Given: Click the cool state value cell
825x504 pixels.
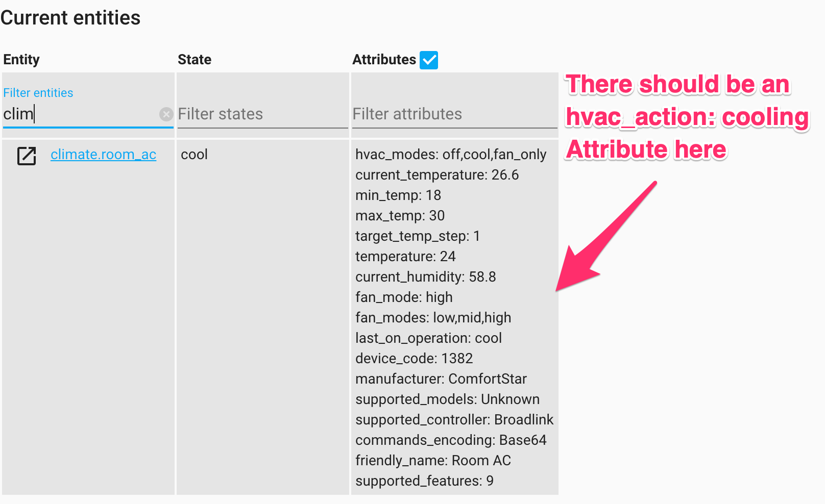Looking at the screenshot, I should pyautogui.click(x=194, y=154).
